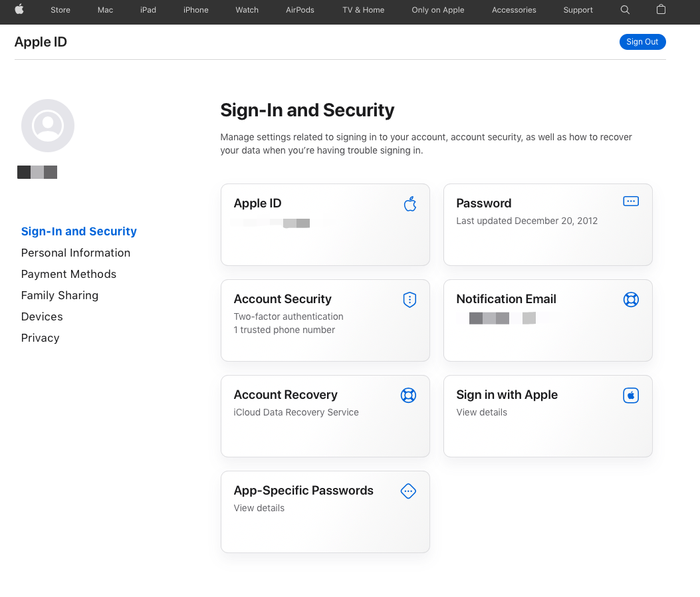Open the iPhone menu item
The width and height of the screenshot is (700, 597).
coord(196,10)
